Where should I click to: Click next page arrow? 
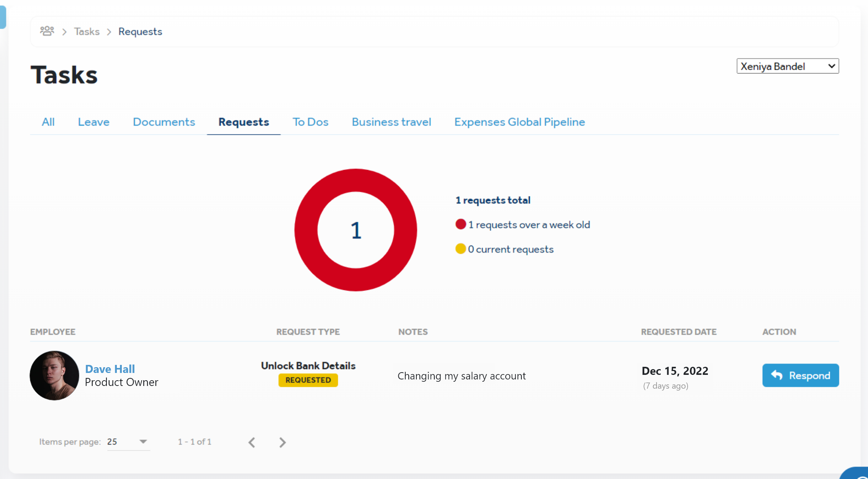click(x=282, y=442)
